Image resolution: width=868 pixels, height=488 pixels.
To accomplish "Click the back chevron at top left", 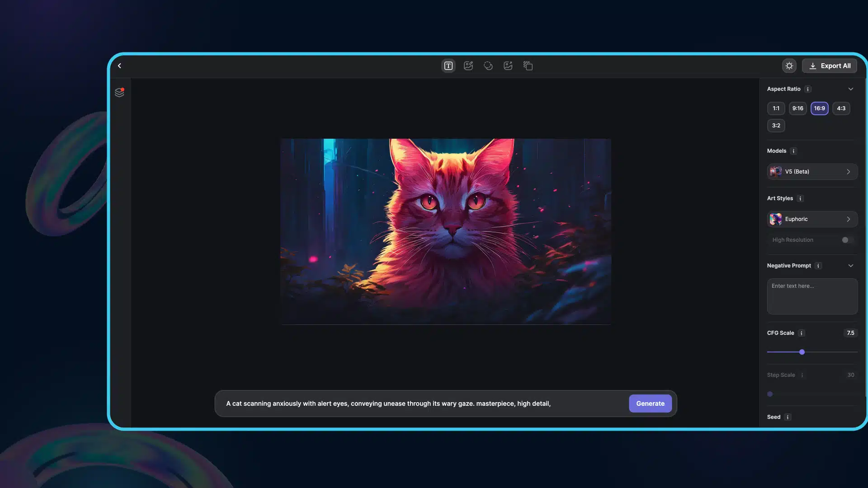I will (x=119, y=66).
